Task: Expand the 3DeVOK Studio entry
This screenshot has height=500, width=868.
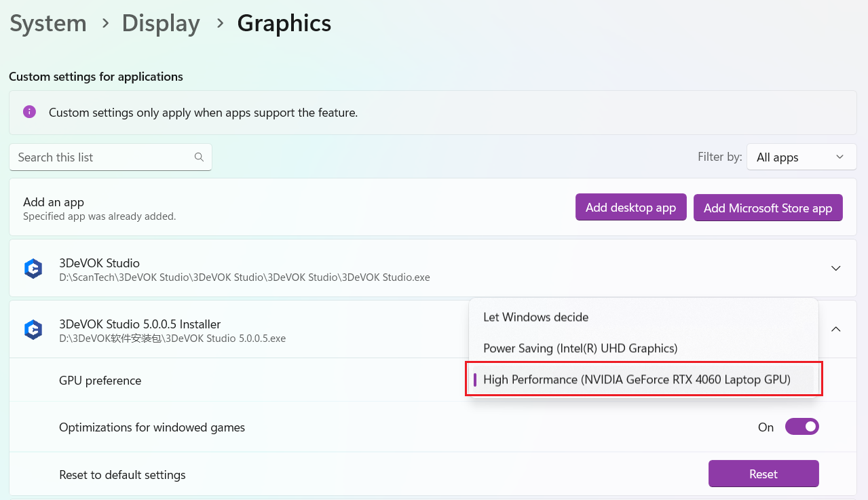Action: click(x=835, y=267)
